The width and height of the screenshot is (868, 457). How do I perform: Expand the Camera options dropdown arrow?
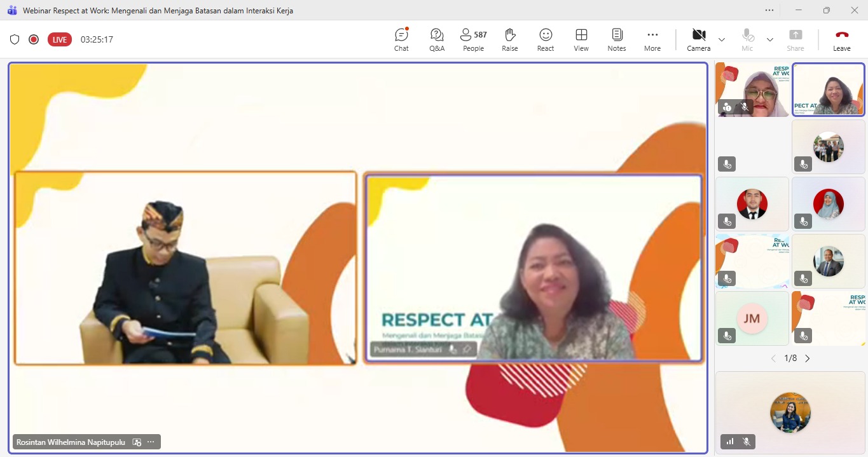722,39
